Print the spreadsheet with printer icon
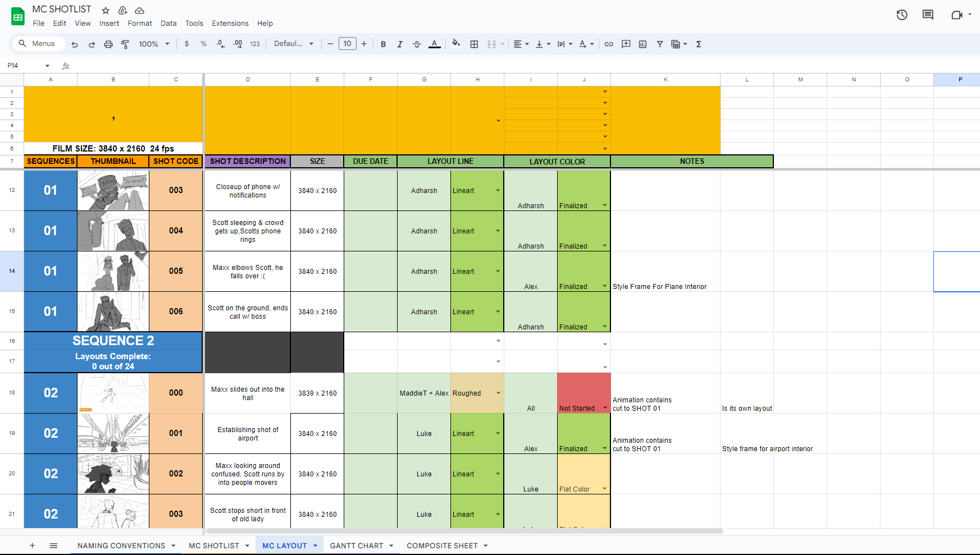The height and width of the screenshot is (555, 980). (108, 44)
